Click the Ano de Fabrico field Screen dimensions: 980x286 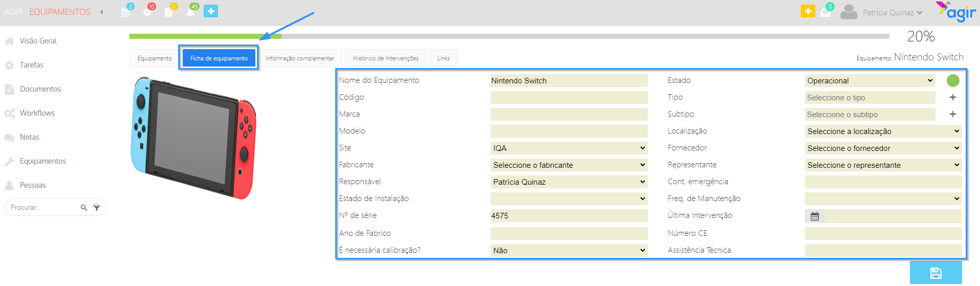point(569,234)
